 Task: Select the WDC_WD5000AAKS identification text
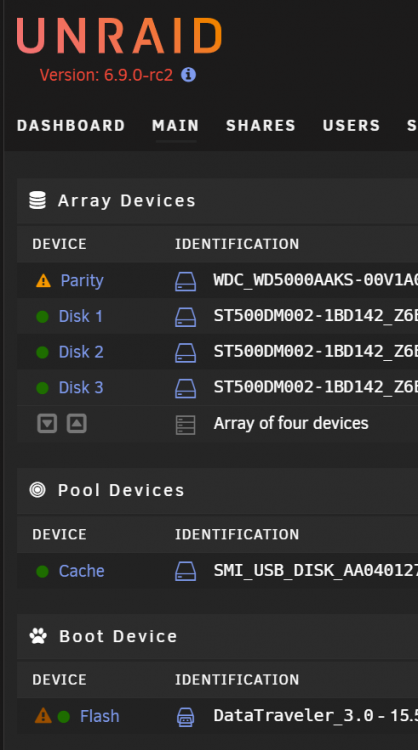pos(316,280)
